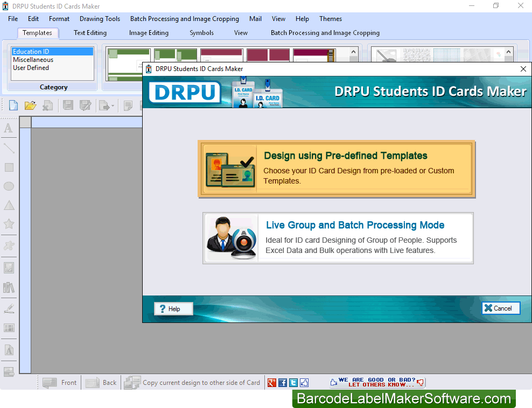
Task: Select the Triangle shape tool
Action: pyautogui.click(x=9, y=205)
